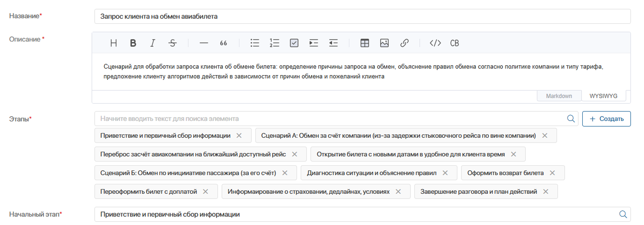Remove stage 'Информаирование о страховании'
644x225 pixels.
tap(398, 191)
